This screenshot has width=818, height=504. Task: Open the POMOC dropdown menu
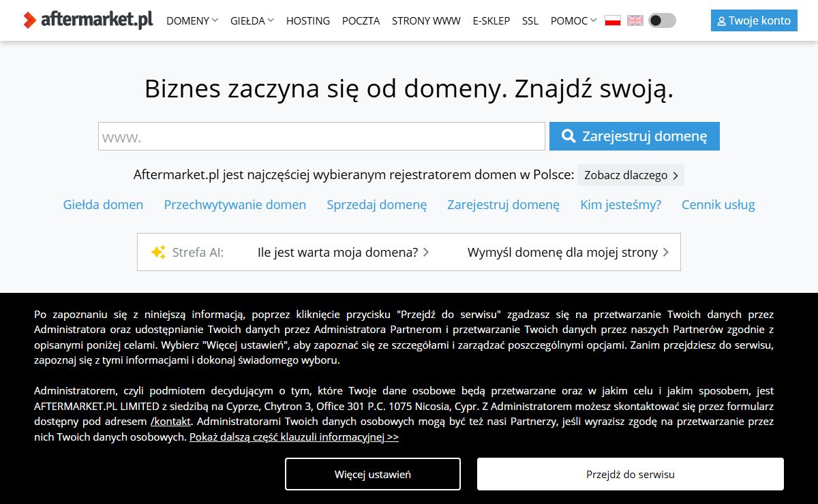pos(573,20)
